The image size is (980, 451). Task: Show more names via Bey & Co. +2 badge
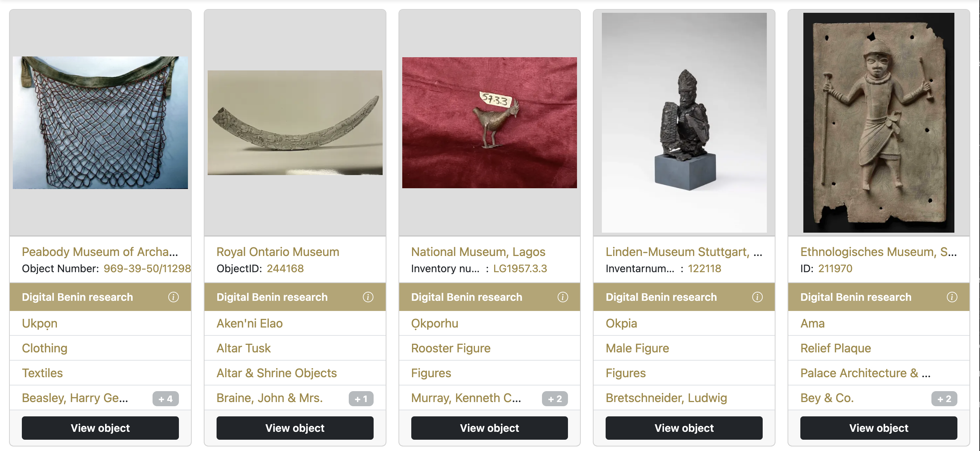click(x=944, y=399)
